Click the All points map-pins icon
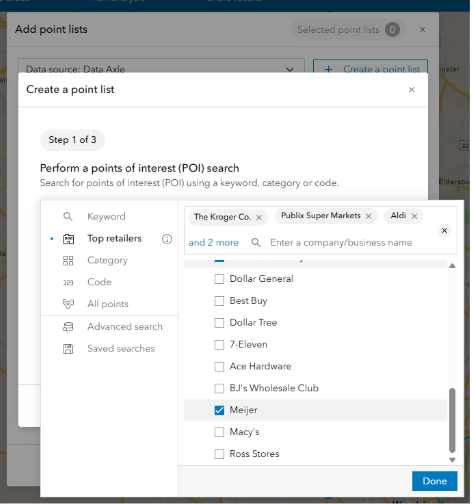The width and height of the screenshot is (472, 504). [x=68, y=304]
